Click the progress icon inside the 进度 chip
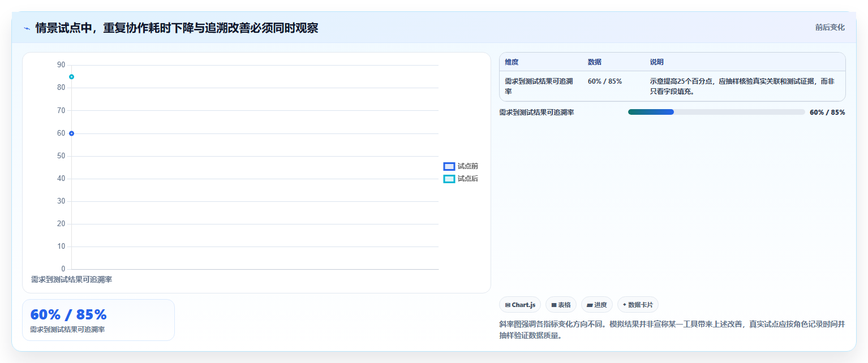Image resolution: width=868 pixels, height=363 pixels. pos(590,305)
